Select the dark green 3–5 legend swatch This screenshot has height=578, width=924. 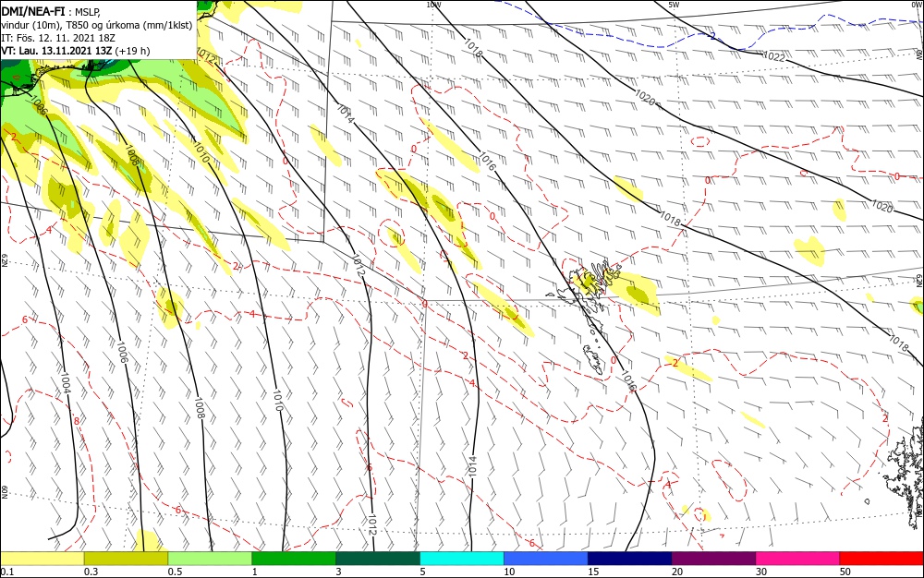[378, 559]
